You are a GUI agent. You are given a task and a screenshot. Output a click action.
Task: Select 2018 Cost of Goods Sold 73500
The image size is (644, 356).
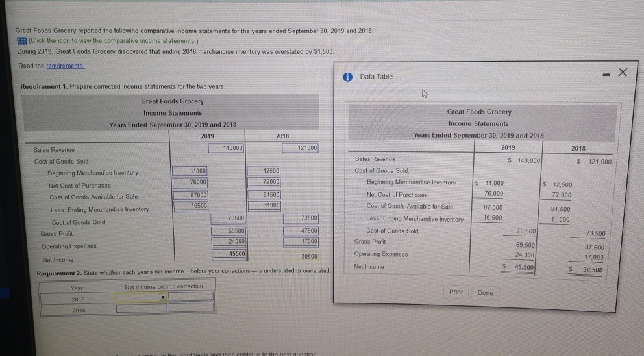[x=301, y=218]
